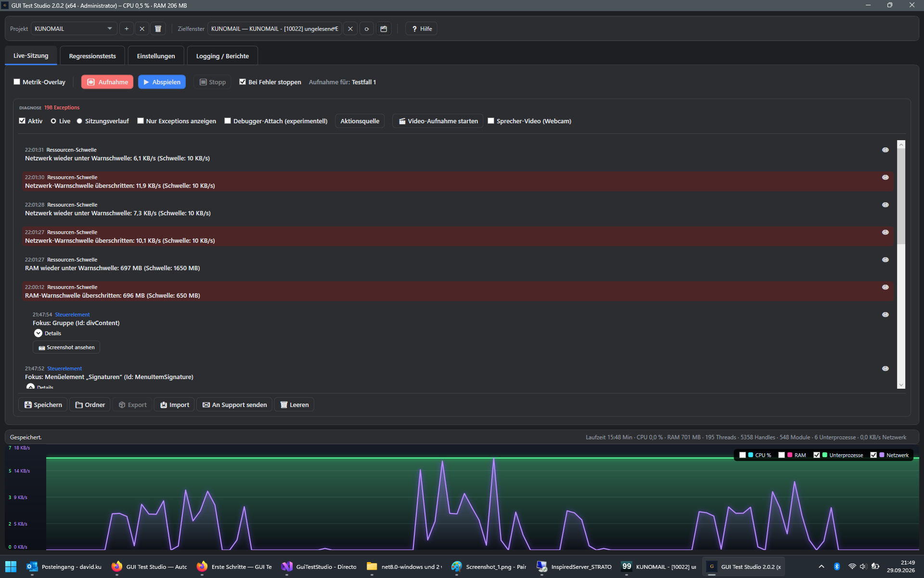Refresh the target window list
The width and height of the screenshot is (924, 578).
(367, 29)
